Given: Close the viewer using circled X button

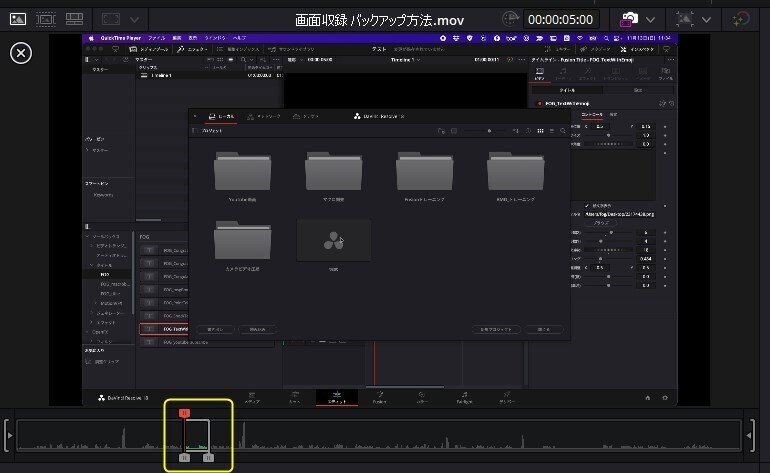Looking at the screenshot, I should (21, 53).
